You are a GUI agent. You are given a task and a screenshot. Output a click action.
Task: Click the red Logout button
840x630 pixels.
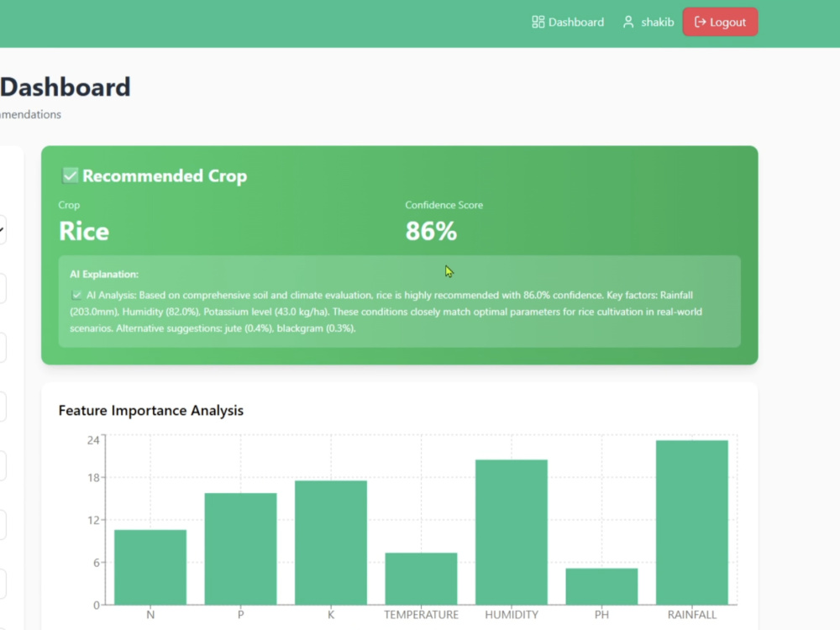point(720,22)
